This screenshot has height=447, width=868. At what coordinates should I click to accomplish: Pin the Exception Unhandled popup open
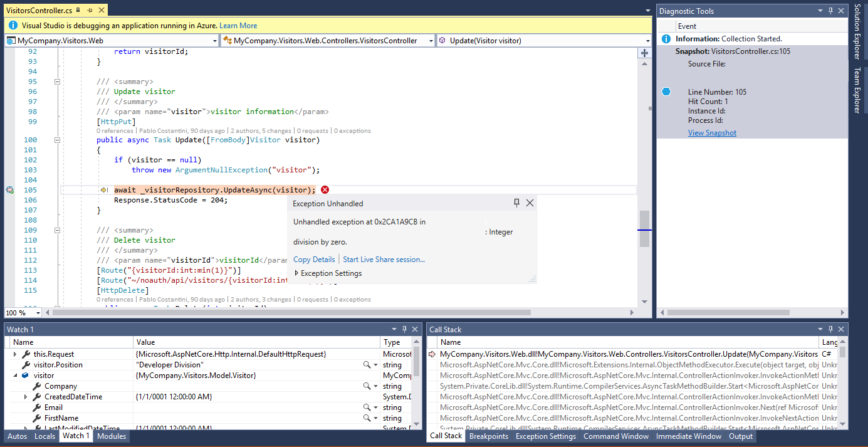516,202
